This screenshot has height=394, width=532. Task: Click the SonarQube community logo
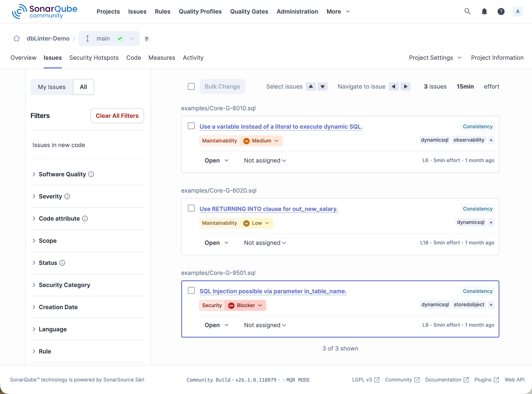point(44,11)
